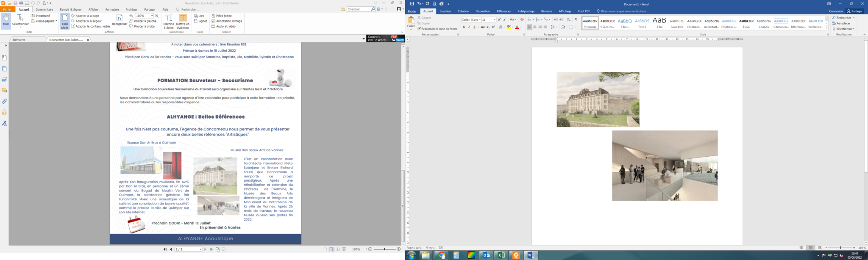Open Commentaire tab in Foxit Reader
Screen dimensions: 868x260
pyautogui.click(x=45, y=9)
